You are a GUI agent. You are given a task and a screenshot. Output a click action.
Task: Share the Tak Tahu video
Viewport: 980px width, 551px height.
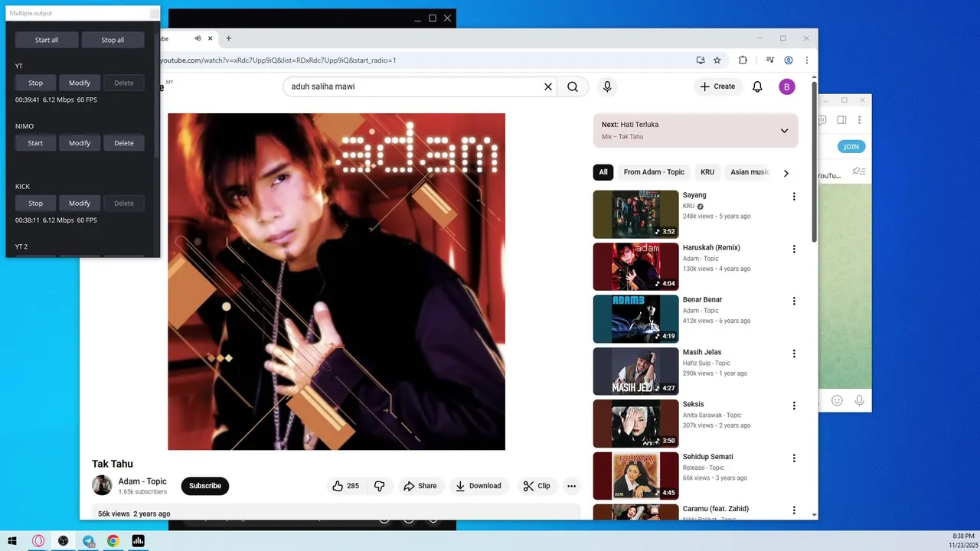click(x=420, y=486)
